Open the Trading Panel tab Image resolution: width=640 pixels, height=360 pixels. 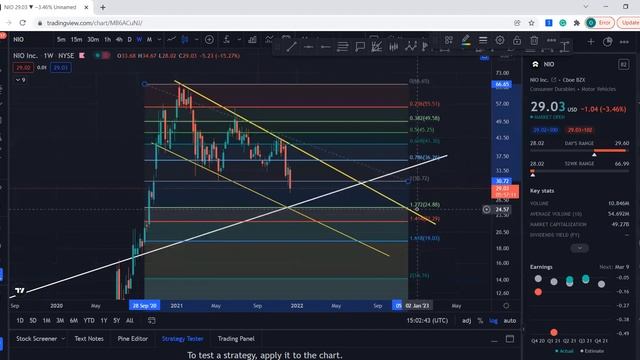click(236, 339)
